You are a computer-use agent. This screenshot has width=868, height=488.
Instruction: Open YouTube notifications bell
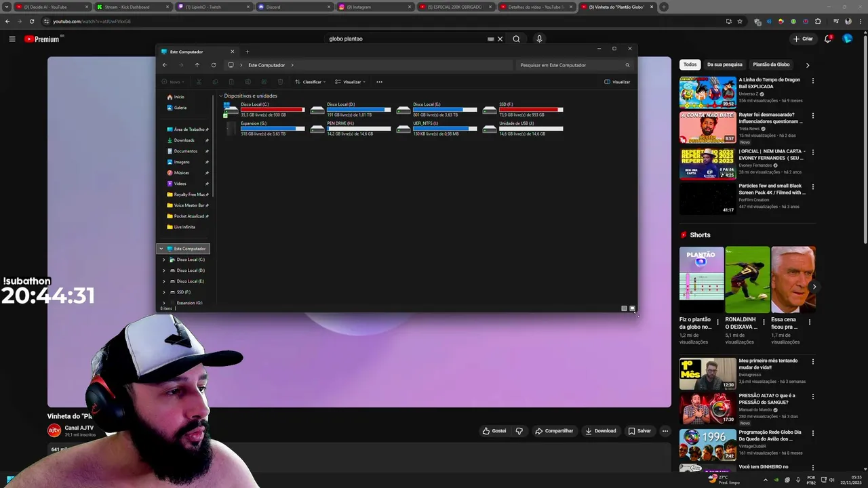pyautogui.click(x=828, y=39)
